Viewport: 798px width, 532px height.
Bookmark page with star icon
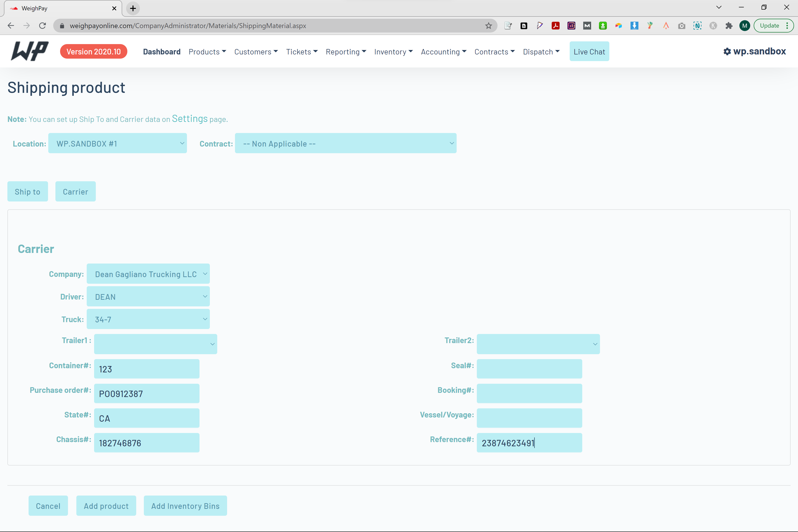488,26
